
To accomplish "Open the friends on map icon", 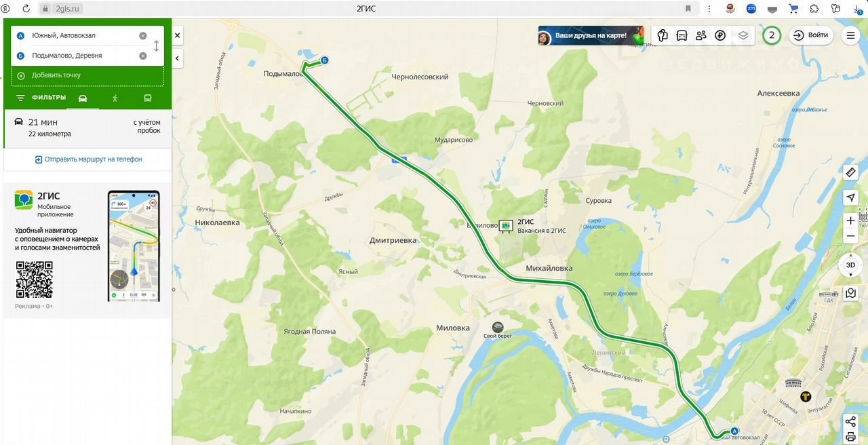I will point(701,35).
